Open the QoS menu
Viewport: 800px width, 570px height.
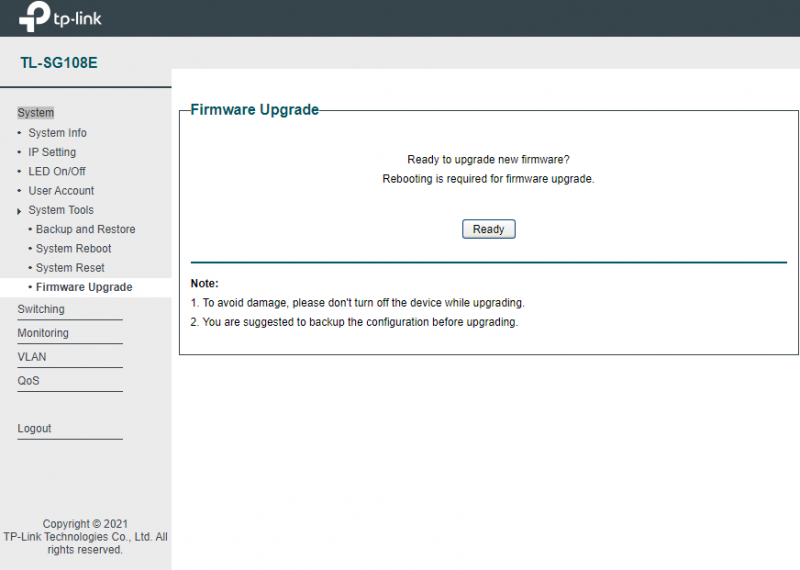pos(28,381)
